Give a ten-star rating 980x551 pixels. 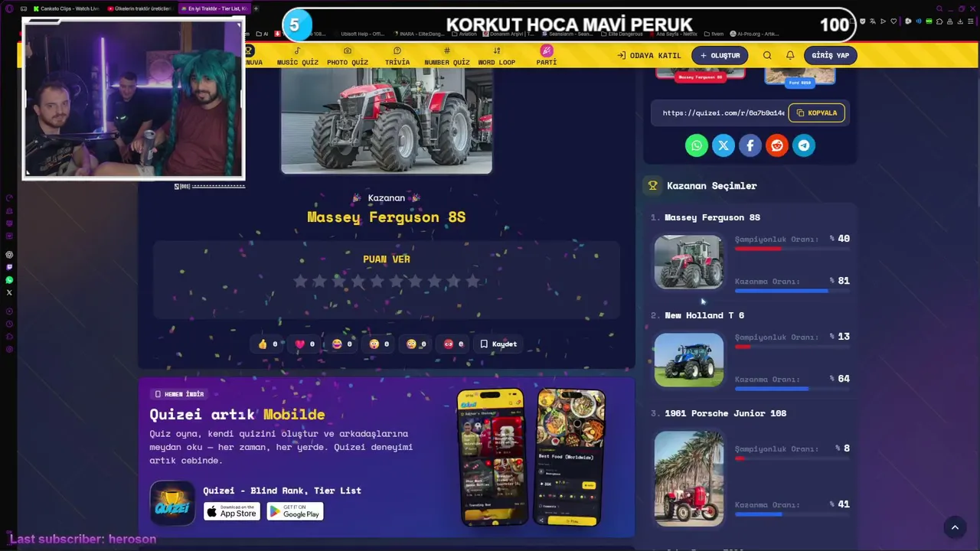473,282
